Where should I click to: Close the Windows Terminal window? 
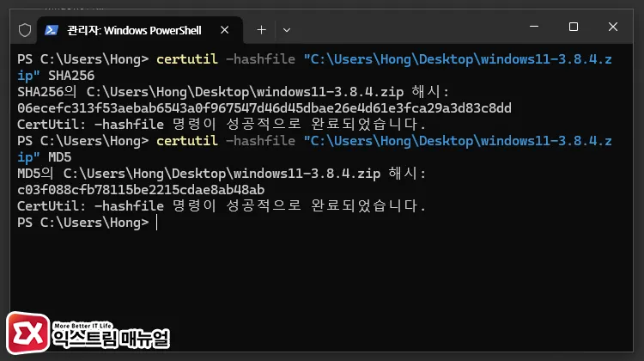click(613, 27)
